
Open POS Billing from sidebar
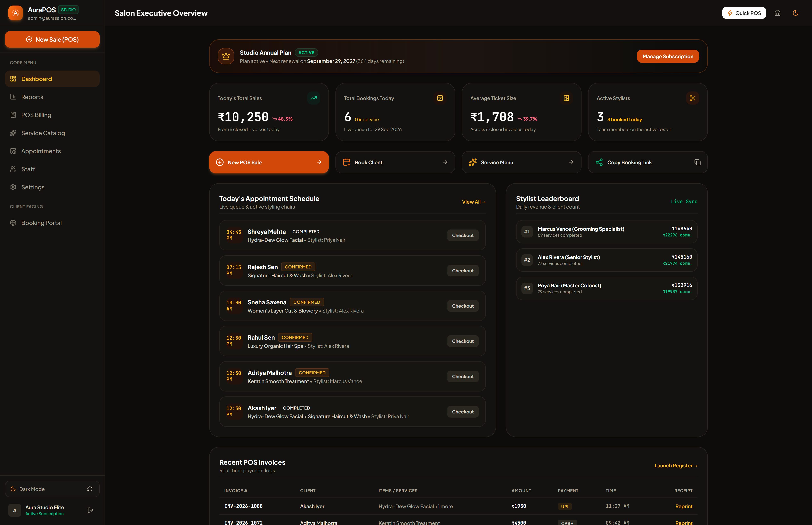point(52,115)
